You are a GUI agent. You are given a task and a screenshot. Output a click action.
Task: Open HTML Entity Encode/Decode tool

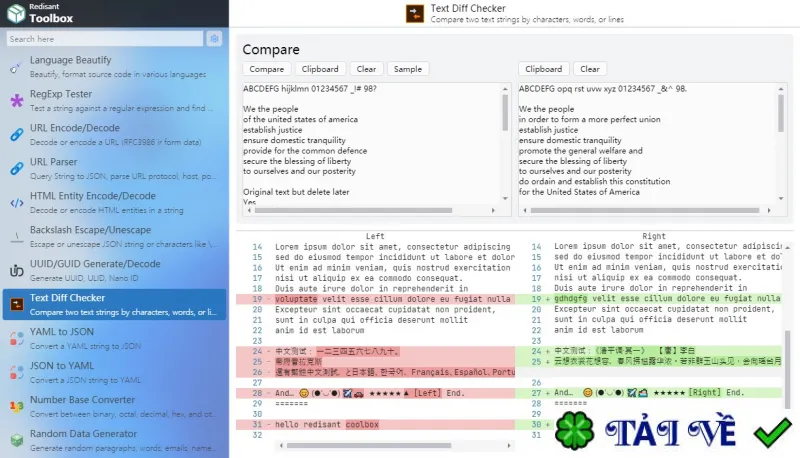[114, 203]
